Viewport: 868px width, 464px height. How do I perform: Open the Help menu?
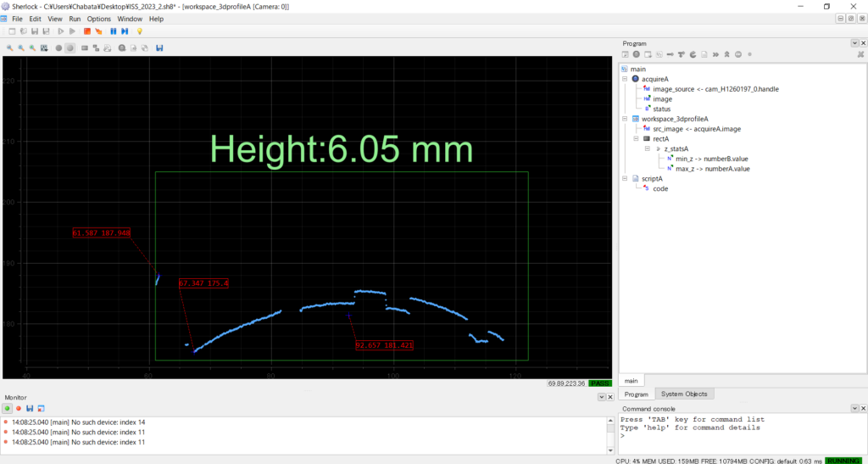pyautogui.click(x=157, y=19)
